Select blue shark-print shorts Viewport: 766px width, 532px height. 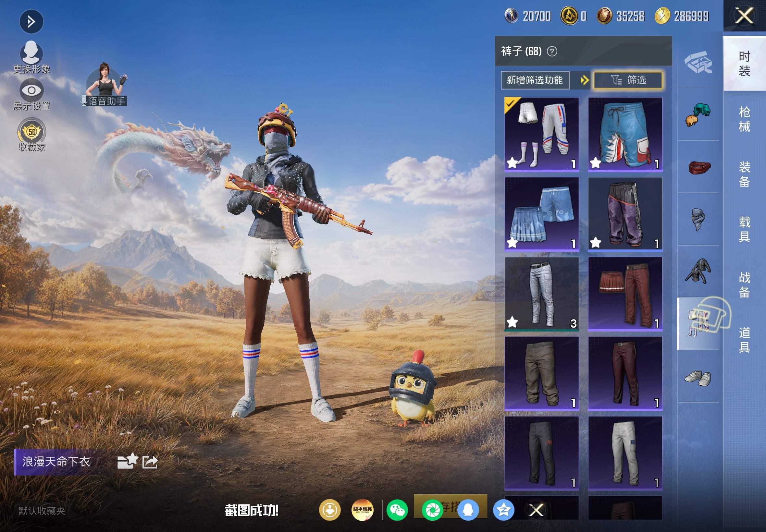(x=625, y=134)
